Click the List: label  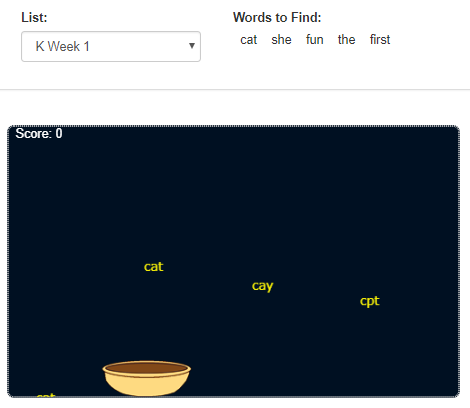coord(34,17)
